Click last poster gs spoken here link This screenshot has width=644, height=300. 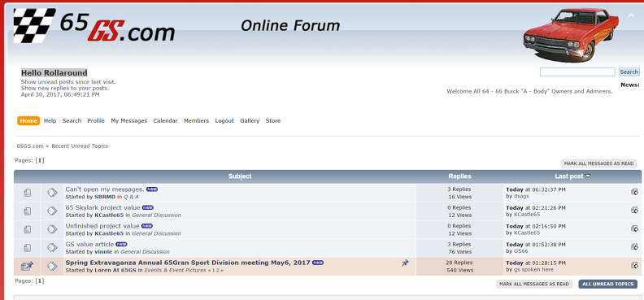(x=533, y=270)
